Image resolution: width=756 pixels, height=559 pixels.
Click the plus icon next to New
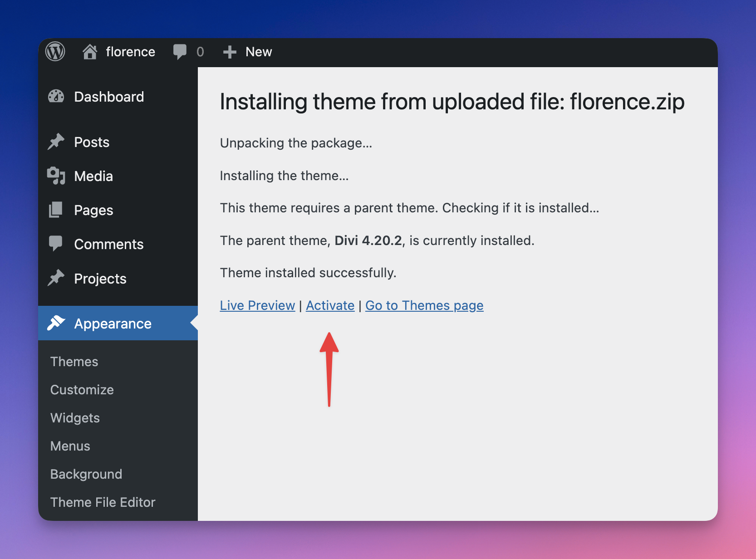[230, 52]
